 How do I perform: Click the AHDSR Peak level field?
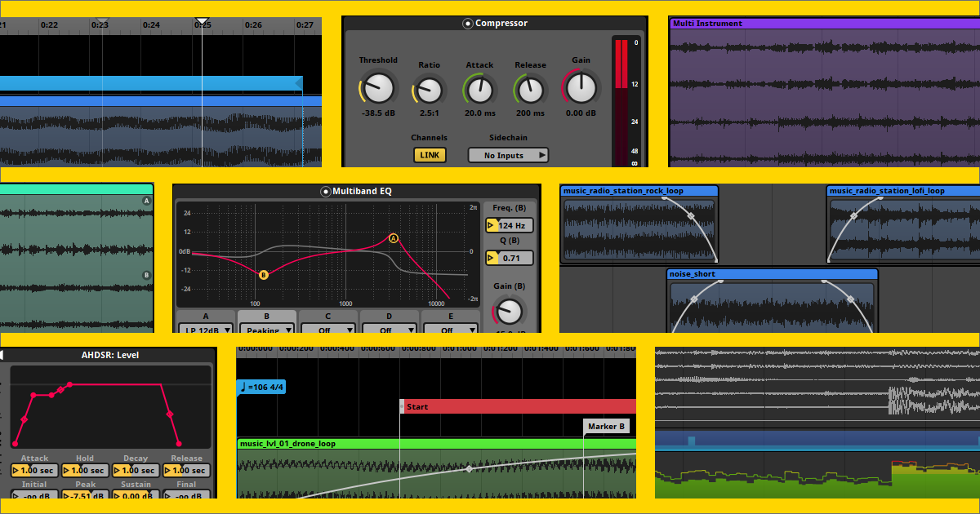85,495
